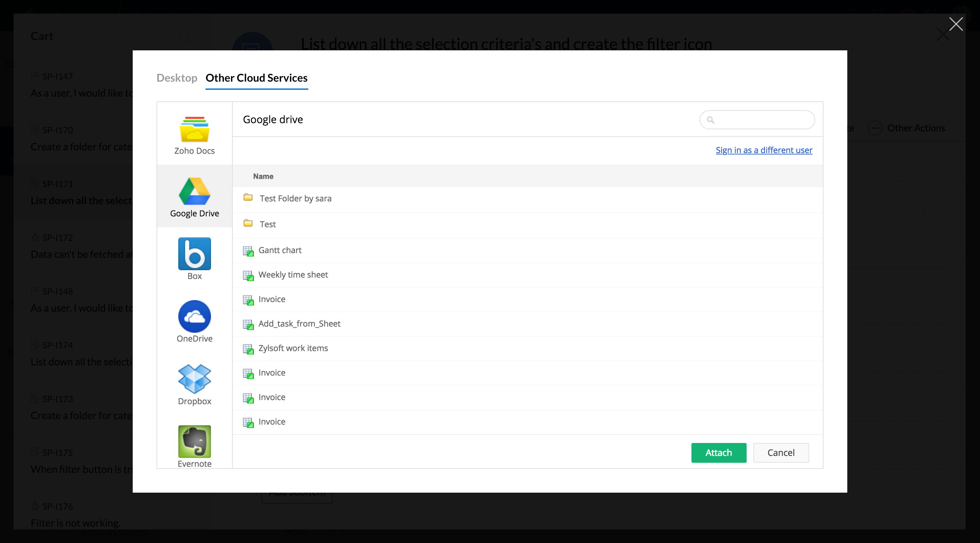
Task: Focus the Google drive search field
Action: point(763,120)
